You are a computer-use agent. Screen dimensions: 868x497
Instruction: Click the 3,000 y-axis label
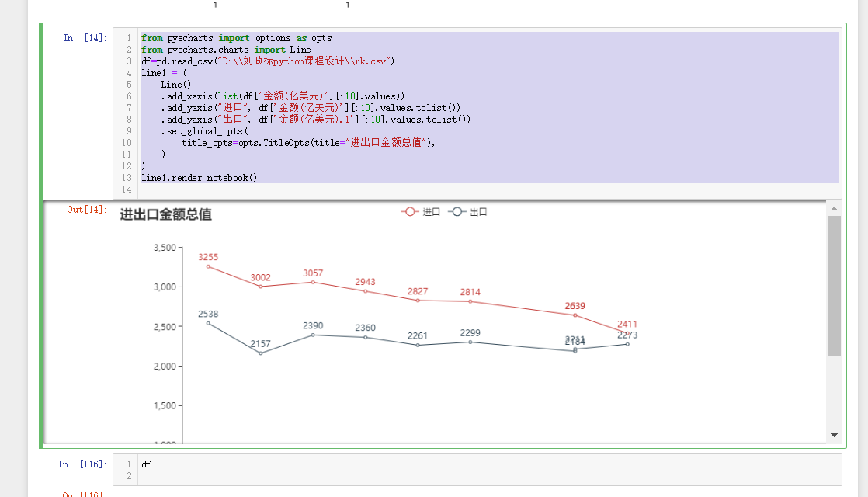pyautogui.click(x=165, y=287)
